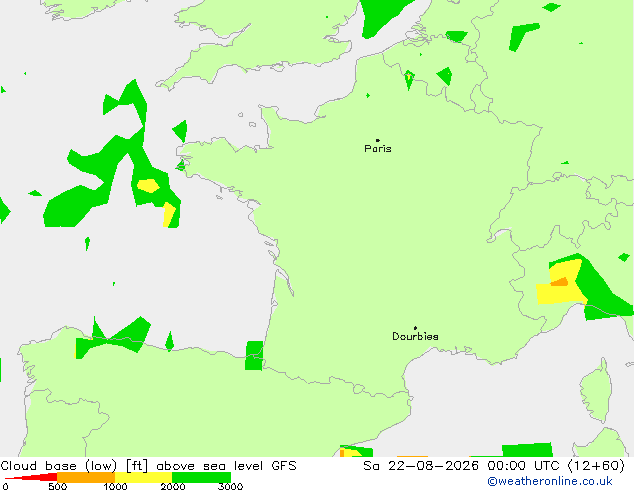Click the Paris city dot marker

378,140
